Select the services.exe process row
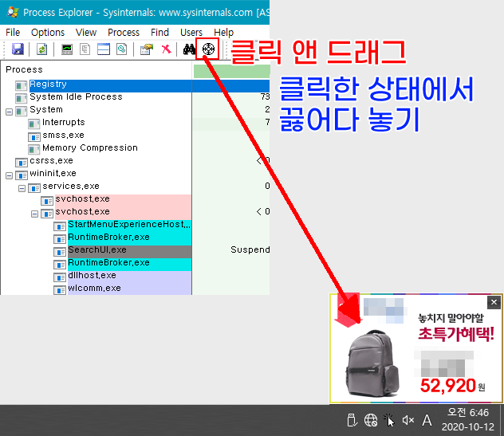Viewport: 504px width, 436px height. click(135, 187)
